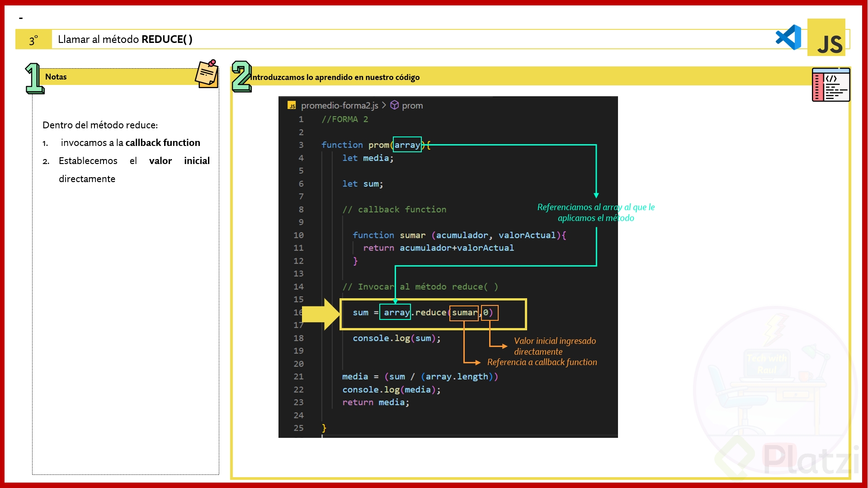
Task: Click 'Dentro del método reduce:' text
Action: 100,125
